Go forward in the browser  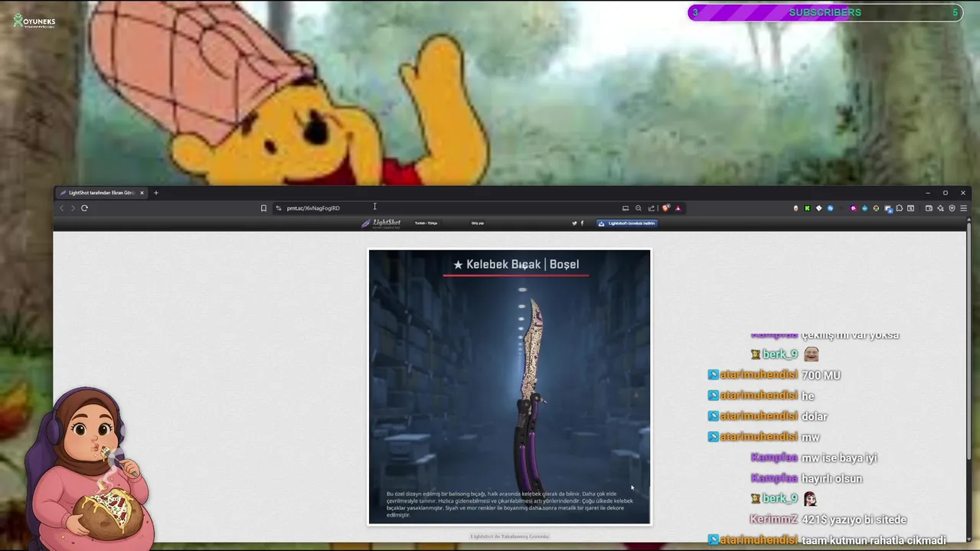coord(73,208)
